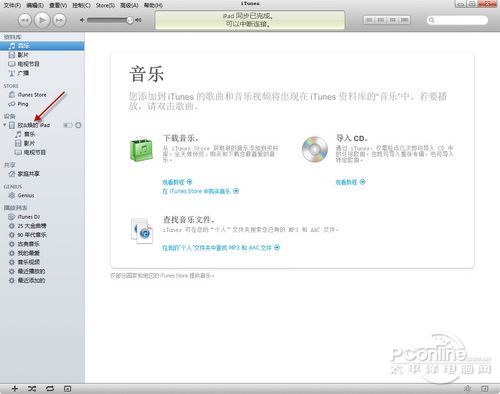The width and height of the screenshot is (500, 394).
Task: Click the volume slider knob
Action: pos(130,20)
